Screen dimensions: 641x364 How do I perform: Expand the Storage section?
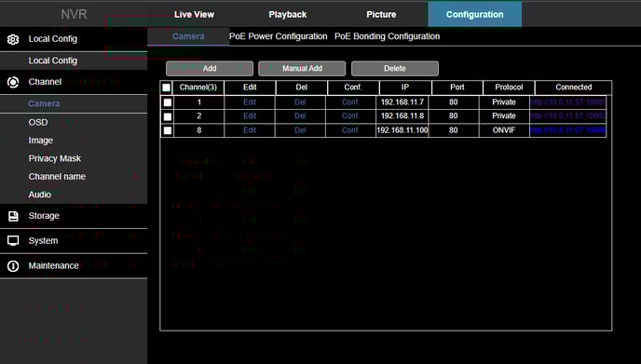pos(74,216)
